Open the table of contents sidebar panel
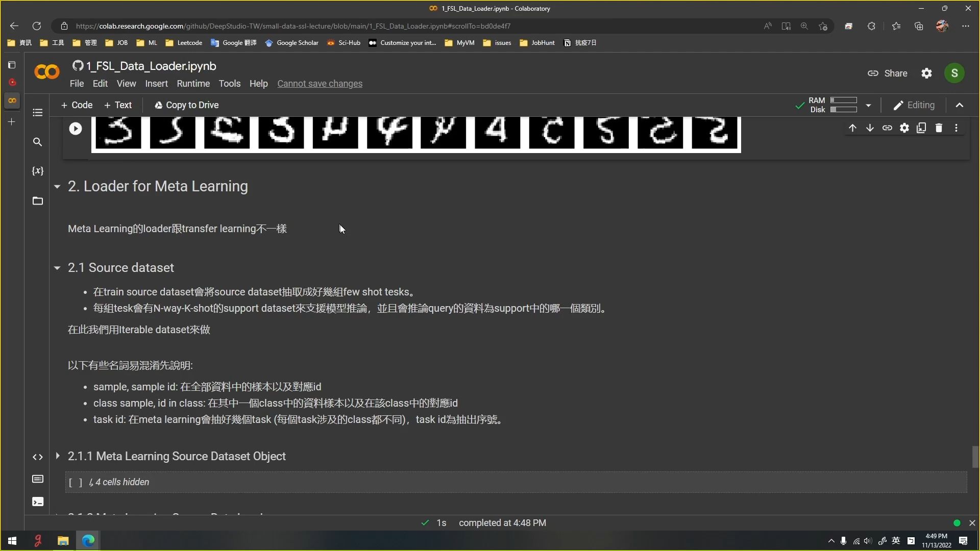 [38, 112]
